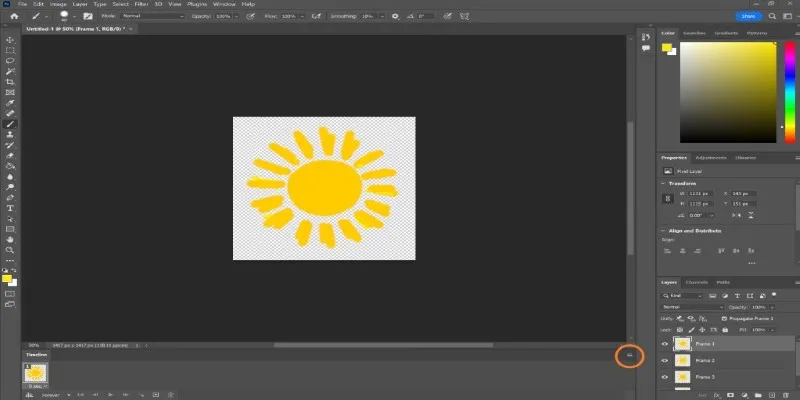Image resolution: width=800 pixels, height=400 pixels.
Task: Add layer style fx in Layers panel
Action: tap(717, 395)
